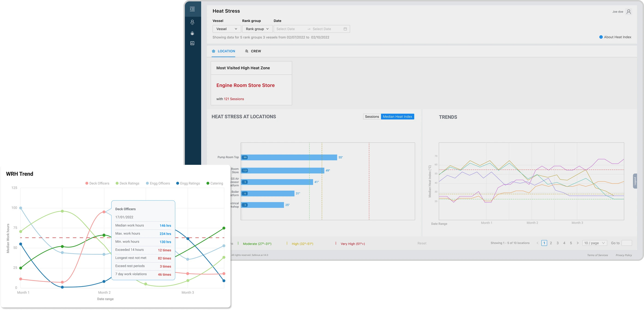Screen dimensions: 644x310
Task: Collapse the sidebar menu icon
Action: click(192, 9)
